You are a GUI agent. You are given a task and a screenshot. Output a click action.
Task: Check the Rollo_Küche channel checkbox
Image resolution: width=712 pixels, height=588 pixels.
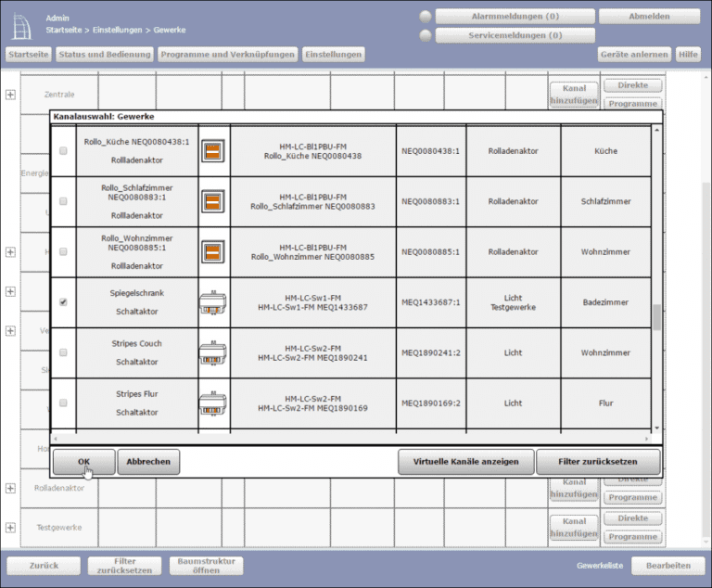pyautogui.click(x=63, y=150)
